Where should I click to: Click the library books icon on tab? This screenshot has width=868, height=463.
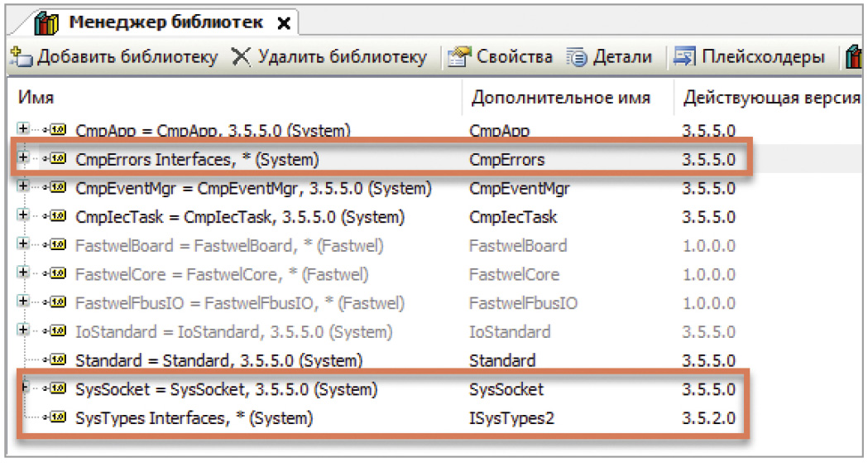(x=46, y=24)
